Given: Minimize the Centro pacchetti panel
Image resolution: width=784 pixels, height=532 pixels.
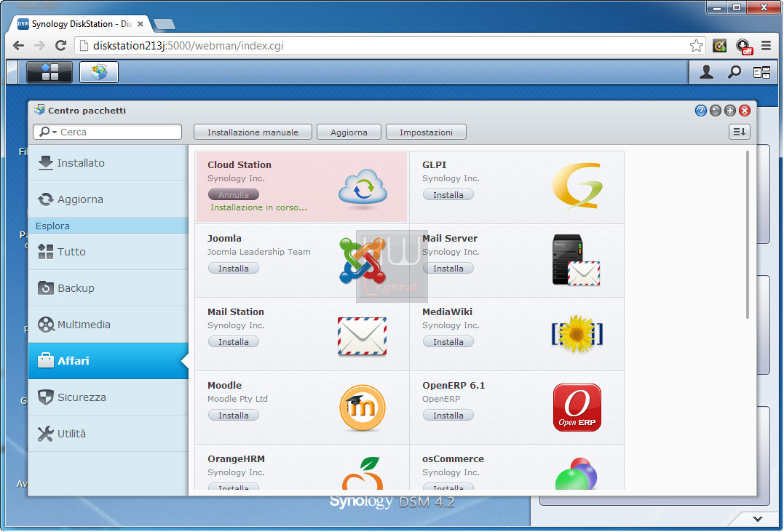Looking at the screenshot, I should 716,111.
